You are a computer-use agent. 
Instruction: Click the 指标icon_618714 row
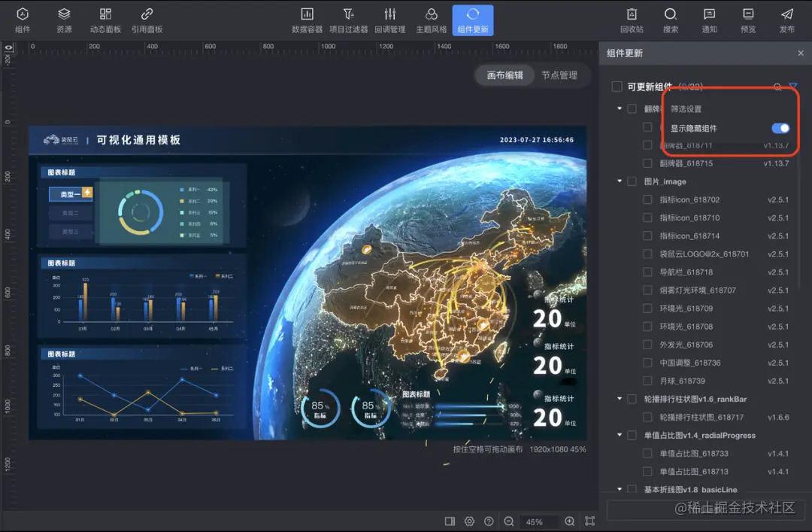coord(717,236)
